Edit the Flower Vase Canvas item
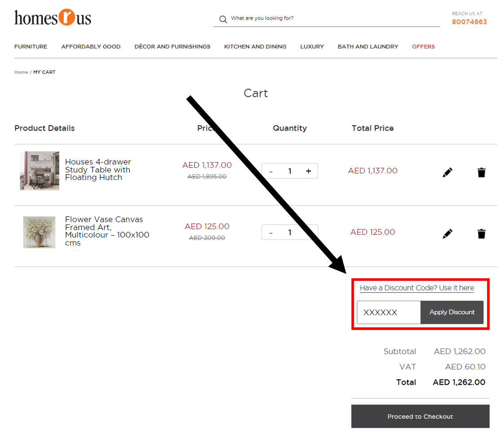This screenshot has width=504, height=430. 447,233
